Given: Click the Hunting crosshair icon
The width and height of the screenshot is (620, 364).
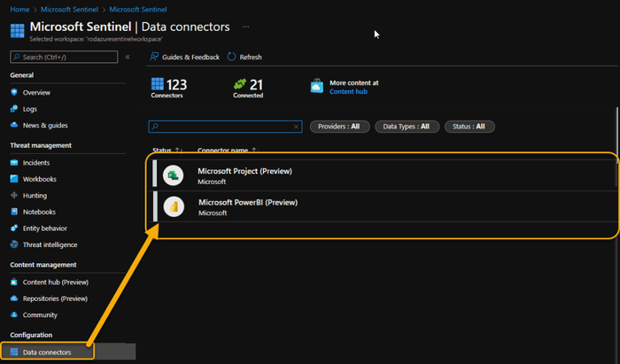Looking at the screenshot, I should pyautogui.click(x=14, y=195).
